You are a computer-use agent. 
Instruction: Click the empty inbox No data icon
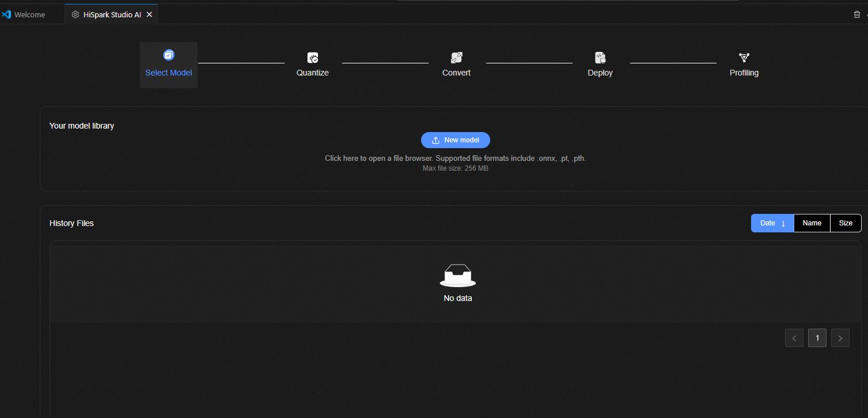458,276
